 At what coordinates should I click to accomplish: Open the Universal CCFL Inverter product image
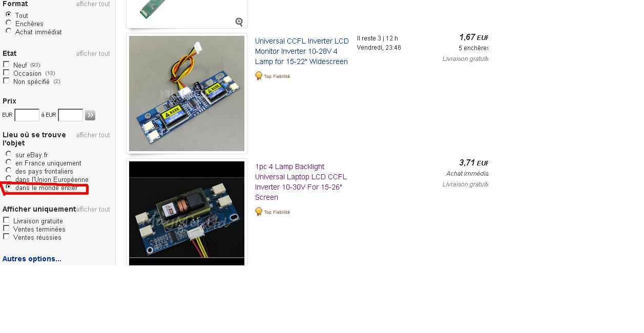(186, 93)
